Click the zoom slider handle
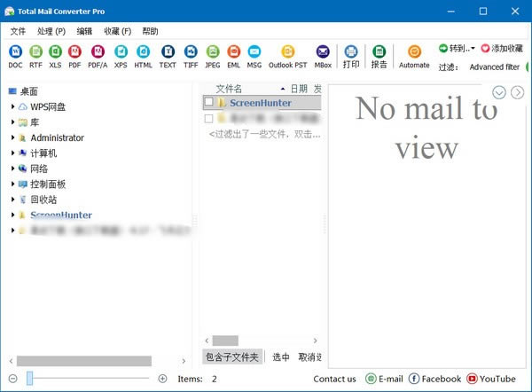The height and width of the screenshot is (392, 532). tap(30, 378)
